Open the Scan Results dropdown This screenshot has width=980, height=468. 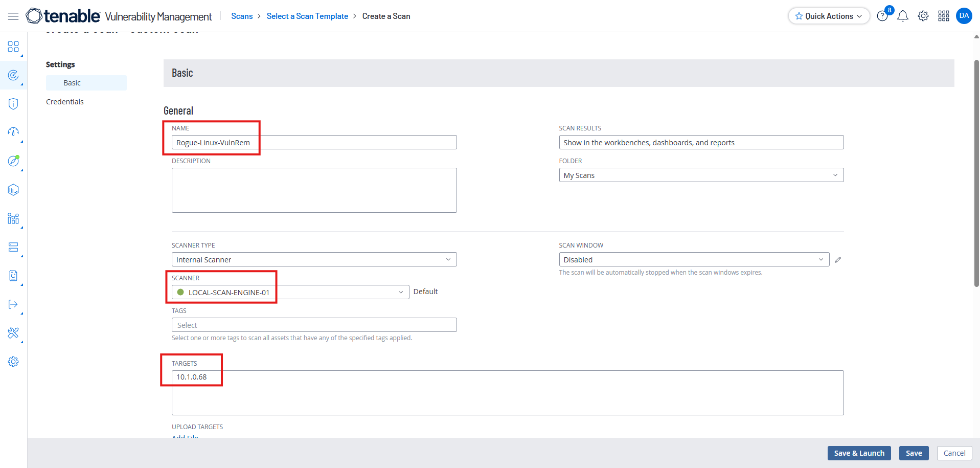coord(701,142)
